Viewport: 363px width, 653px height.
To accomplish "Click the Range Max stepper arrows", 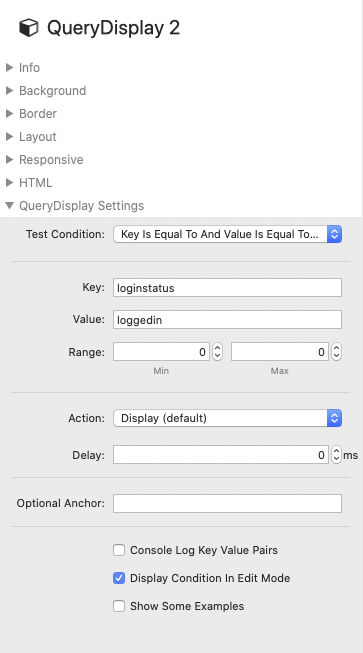I will [x=336, y=352].
